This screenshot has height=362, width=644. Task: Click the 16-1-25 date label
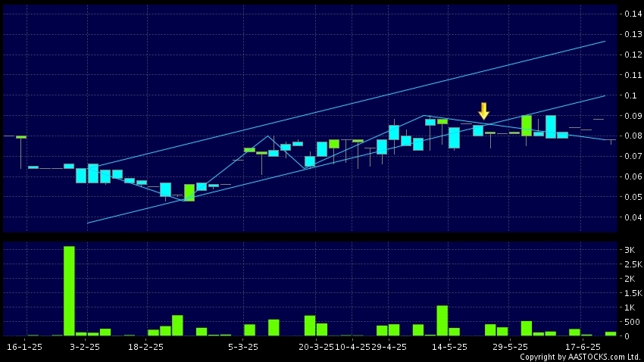(x=25, y=347)
